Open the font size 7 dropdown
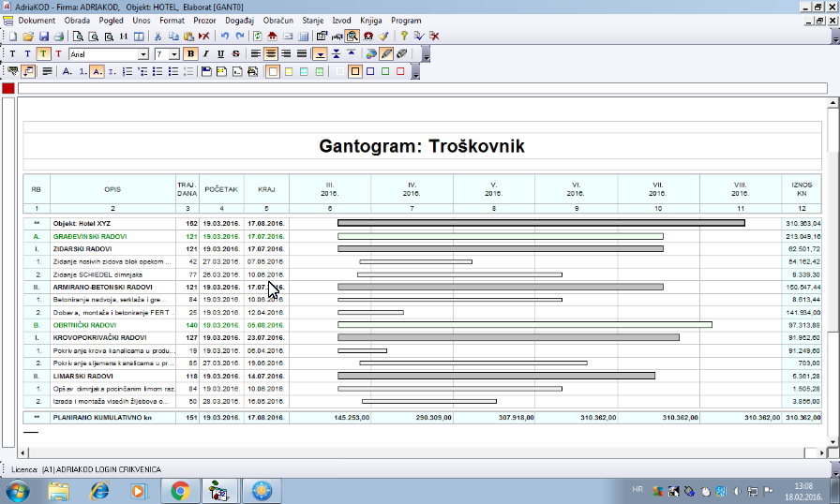The width and height of the screenshot is (840, 504). coord(174,54)
